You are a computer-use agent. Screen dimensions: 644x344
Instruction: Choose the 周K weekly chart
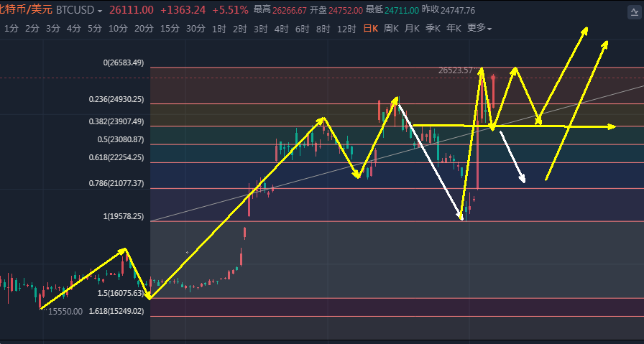(391, 28)
